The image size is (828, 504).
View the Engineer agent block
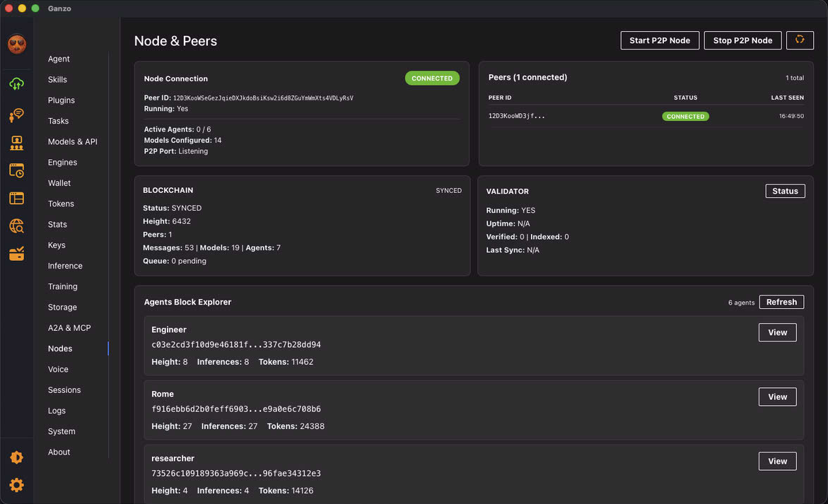tap(777, 332)
